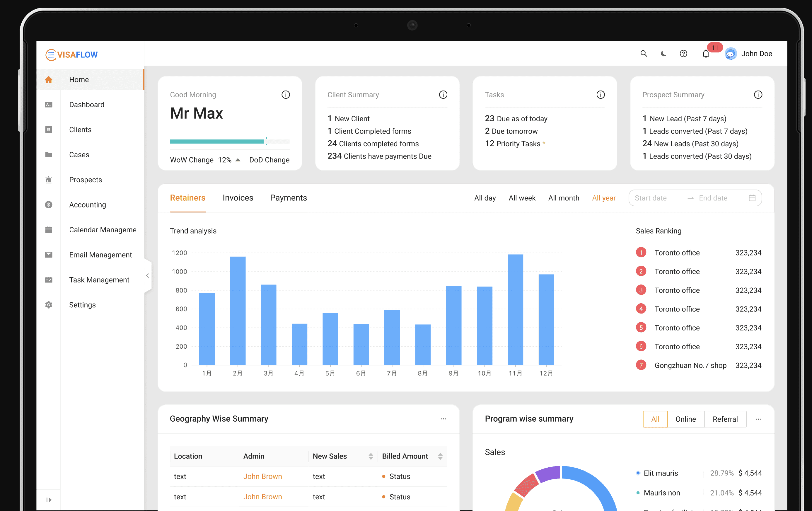This screenshot has width=812, height=511.
Task: Toggle dark mode with moon icon
Action: click(663, 54)
